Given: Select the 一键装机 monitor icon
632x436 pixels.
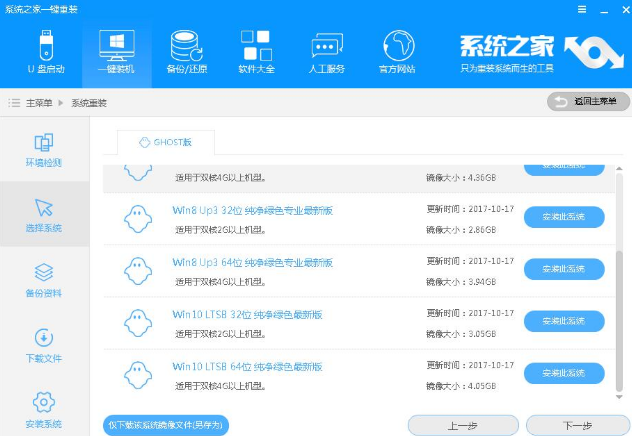Looking at the screenshot, I should (116, 45).
